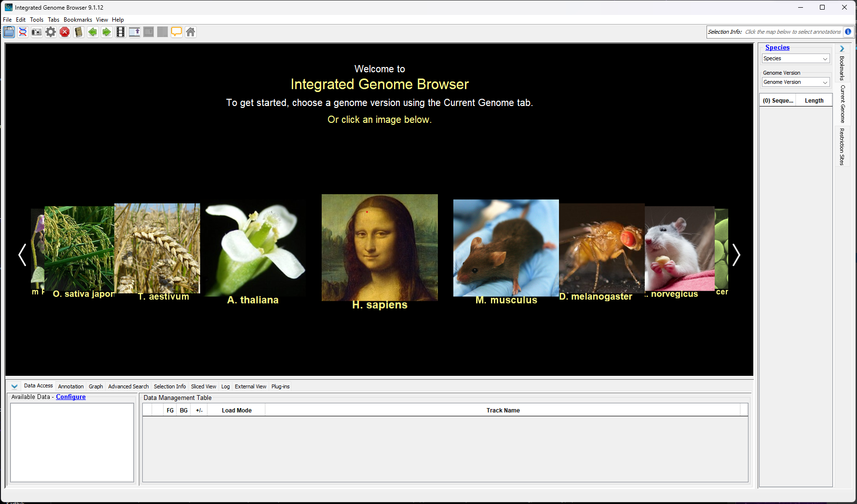Click the DNA helix toolbar icon
The height and width of the screenshot is (504, 857).
[x=23, y=32]
